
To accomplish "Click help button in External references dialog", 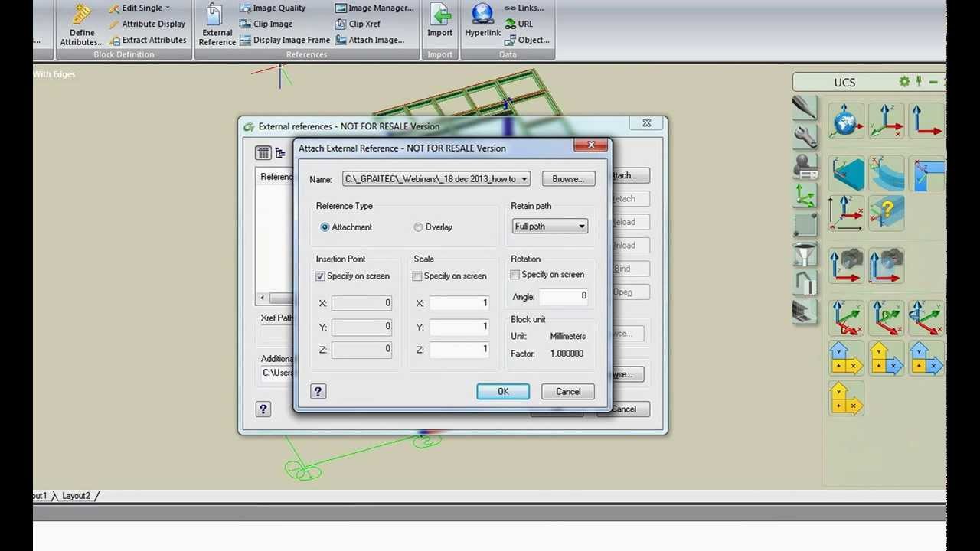I will (263, 409).
